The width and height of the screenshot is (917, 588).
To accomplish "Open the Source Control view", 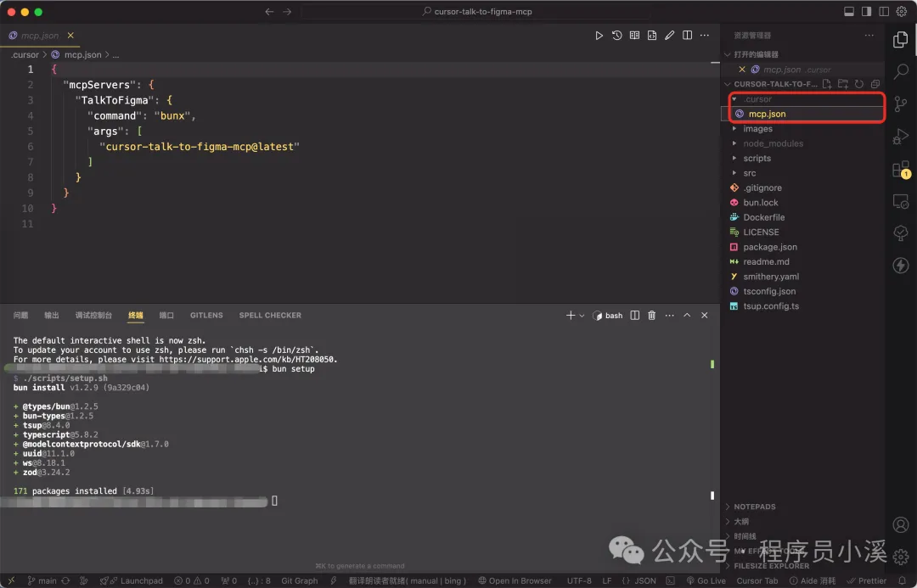I will pyautogui.click(x=901, y=104).
